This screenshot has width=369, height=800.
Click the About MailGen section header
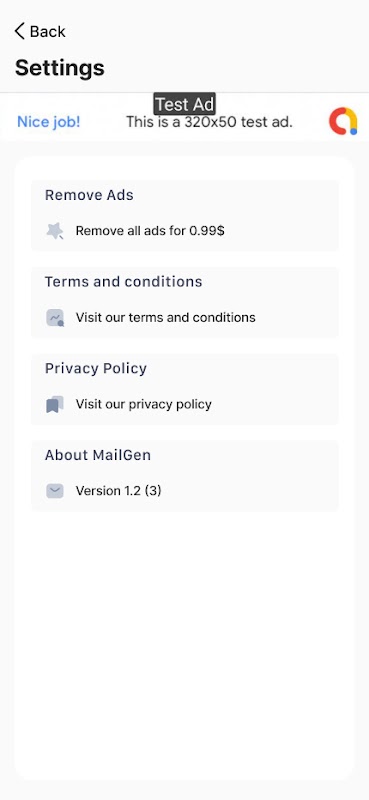98,455
